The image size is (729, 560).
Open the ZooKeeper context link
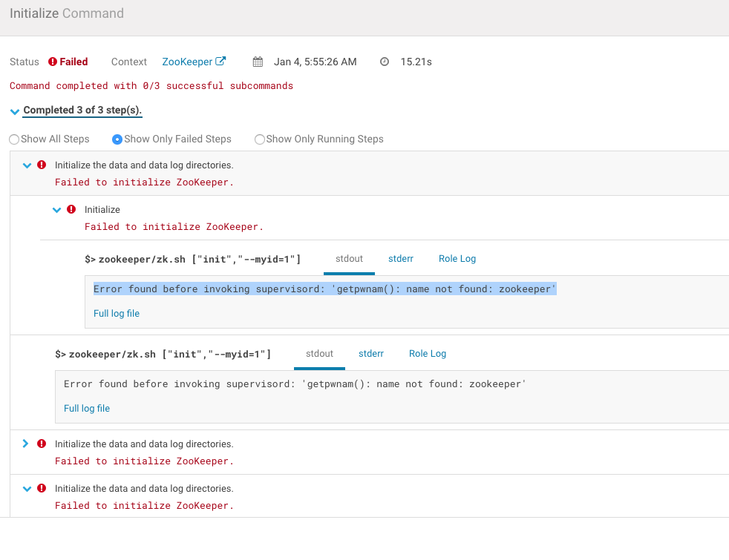pos(187,62)
